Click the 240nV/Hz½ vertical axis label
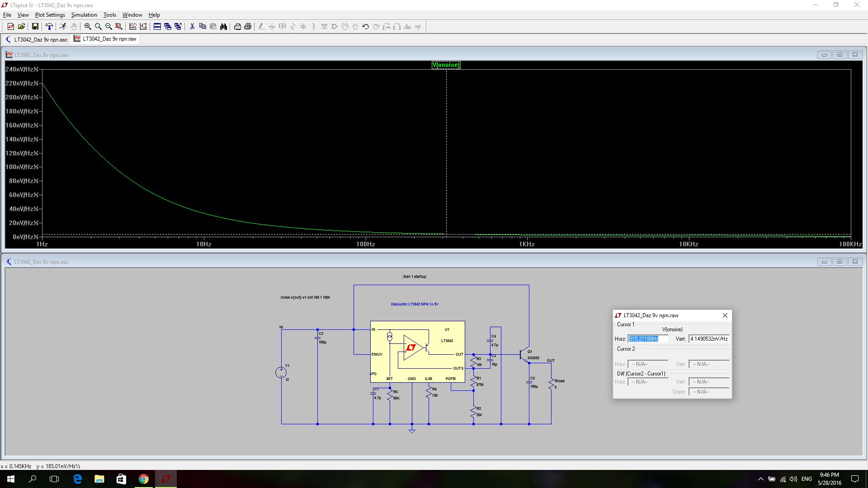The height and width of the screenshot is (488, 868). pos(22,69)
